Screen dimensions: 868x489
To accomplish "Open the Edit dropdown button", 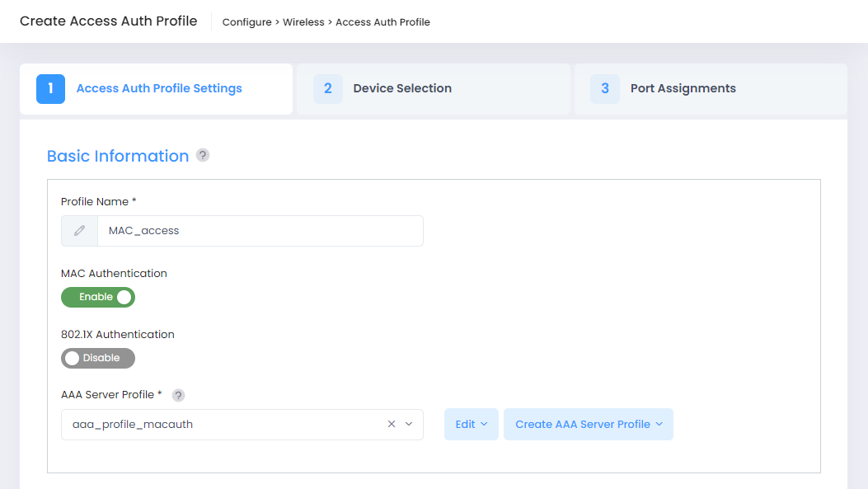I will pos(471,424).
